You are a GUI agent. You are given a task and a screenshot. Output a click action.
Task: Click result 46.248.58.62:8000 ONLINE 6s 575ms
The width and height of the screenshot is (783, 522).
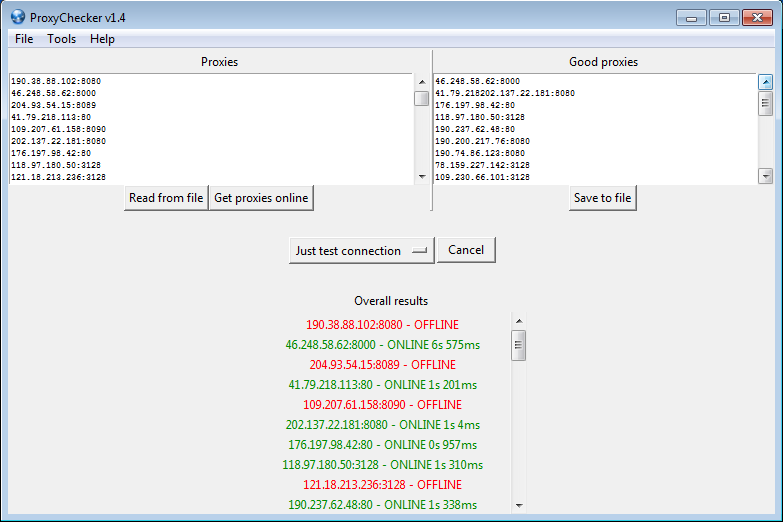click(383, 345)
